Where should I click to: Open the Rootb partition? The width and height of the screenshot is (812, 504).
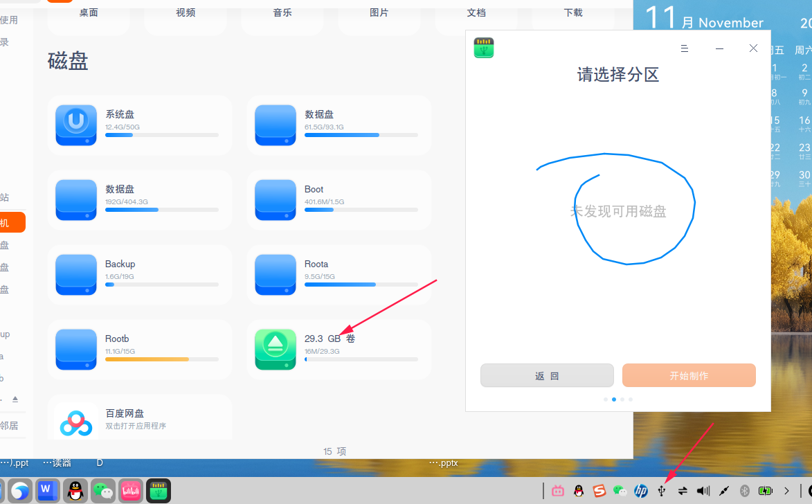pyautogui.click(x=139, y=350)
